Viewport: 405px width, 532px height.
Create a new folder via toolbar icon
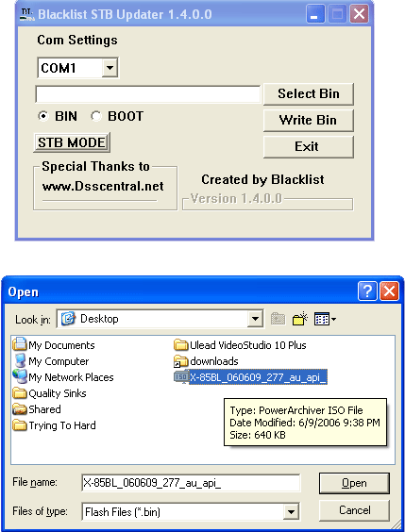(300, 319)
